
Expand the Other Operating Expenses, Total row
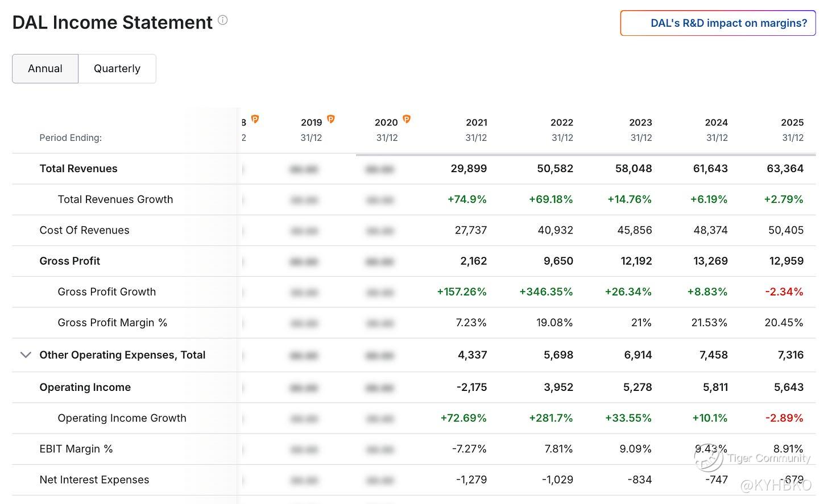click(x=26, y=355)
